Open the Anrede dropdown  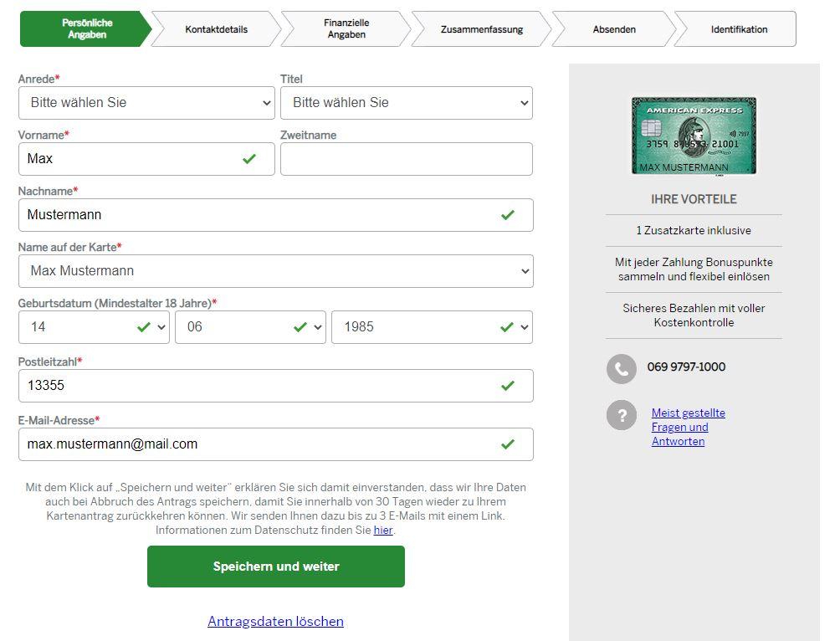146,103
